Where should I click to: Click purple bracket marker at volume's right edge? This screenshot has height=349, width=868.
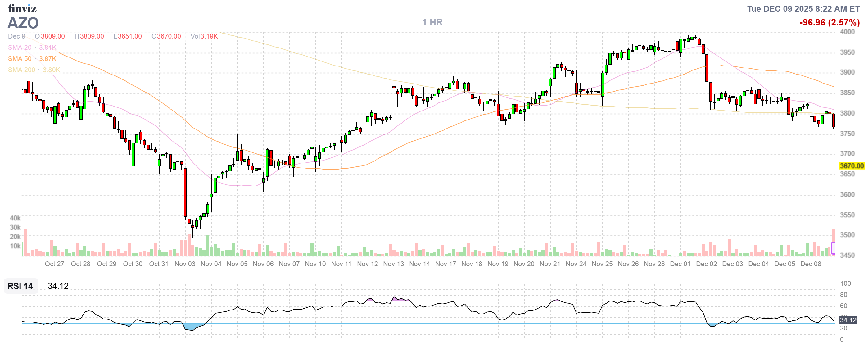coord(833,248)
